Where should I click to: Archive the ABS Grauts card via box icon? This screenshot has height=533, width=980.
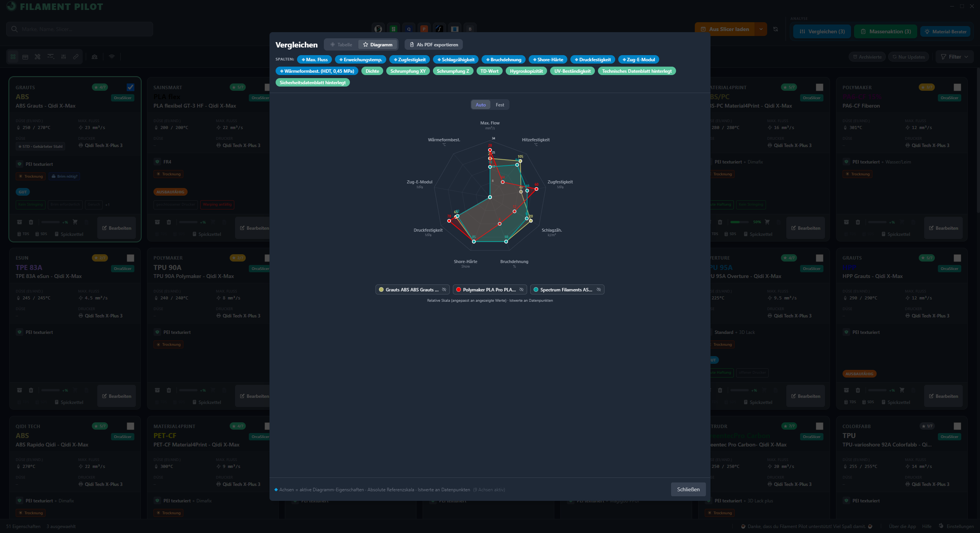[20, 222]
